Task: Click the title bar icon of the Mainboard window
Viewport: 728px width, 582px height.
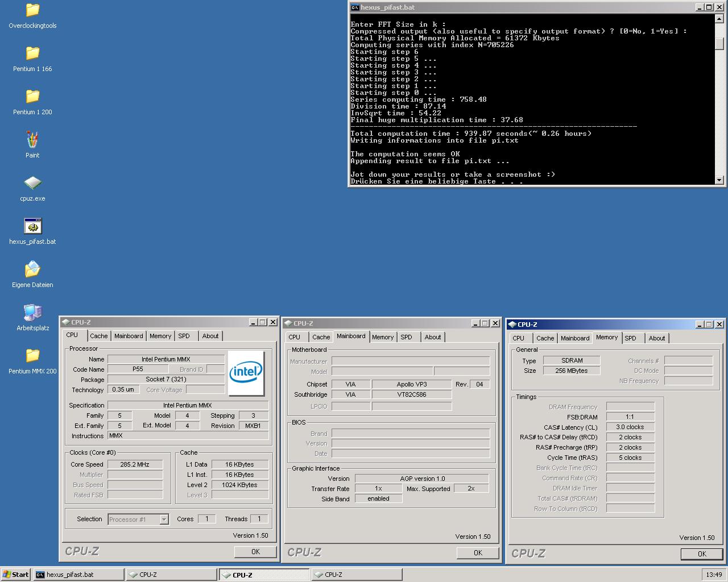Action: [288, 323]
